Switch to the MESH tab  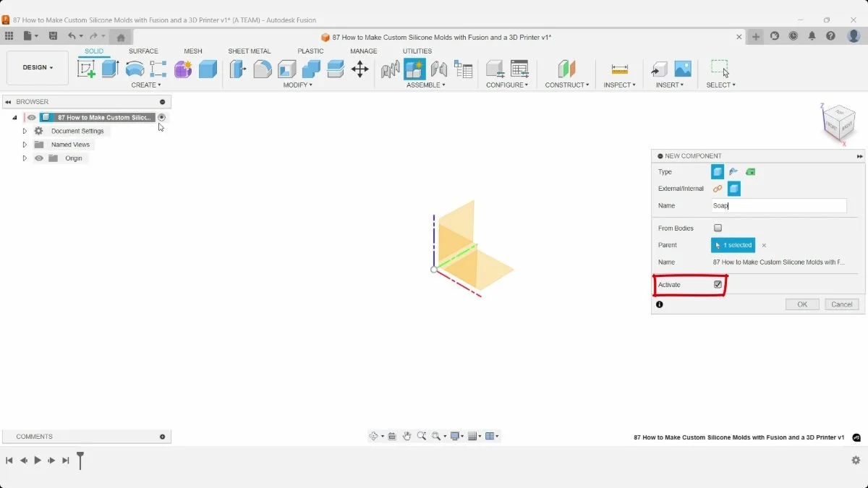coord(193,51)
